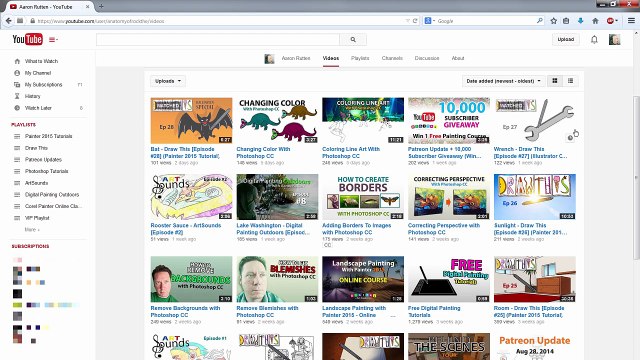The image size is (640, 360).
Task: Reload the page with the refresh icon
Action: (416, 21)
